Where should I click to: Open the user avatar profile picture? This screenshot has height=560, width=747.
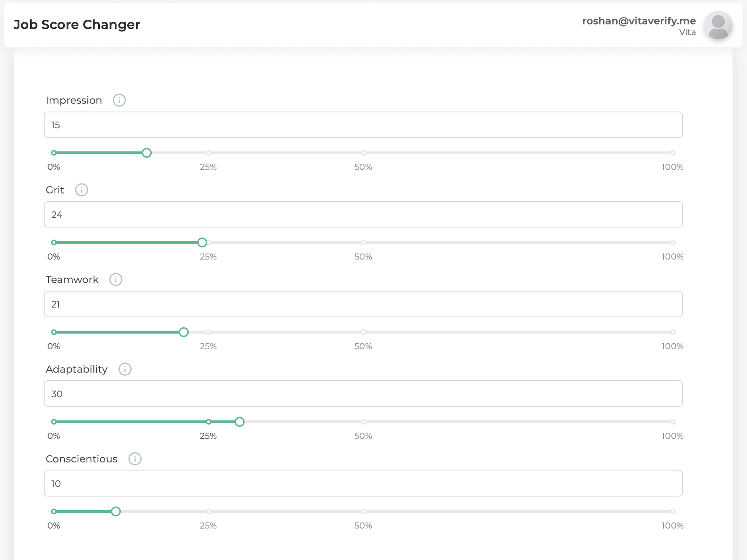click(718, 25)
